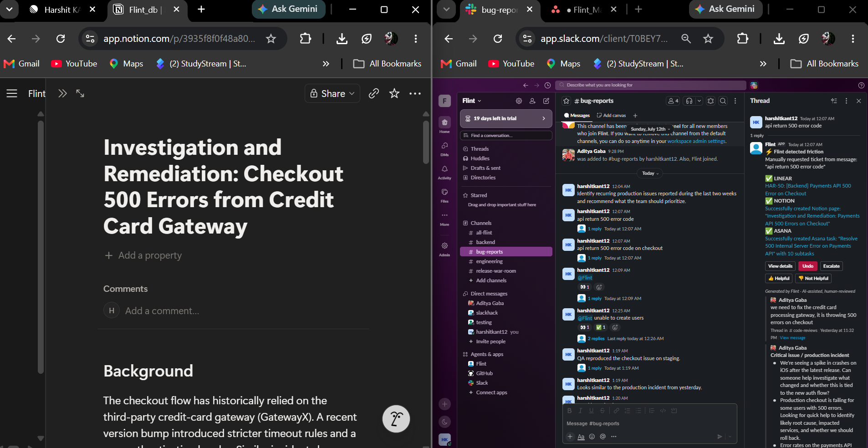
Task: Open Slack workspace settings gear icon
Action: click(519, 101)
